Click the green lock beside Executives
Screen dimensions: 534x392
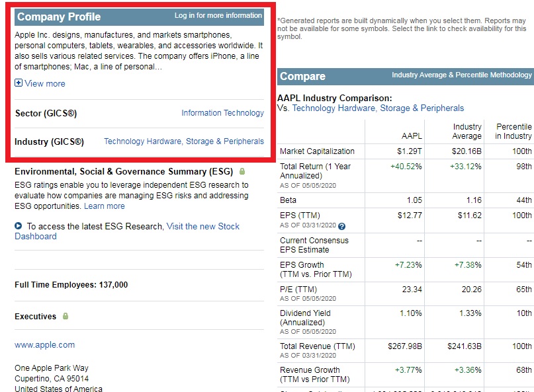pyautogui.click(x=66, y=316)
